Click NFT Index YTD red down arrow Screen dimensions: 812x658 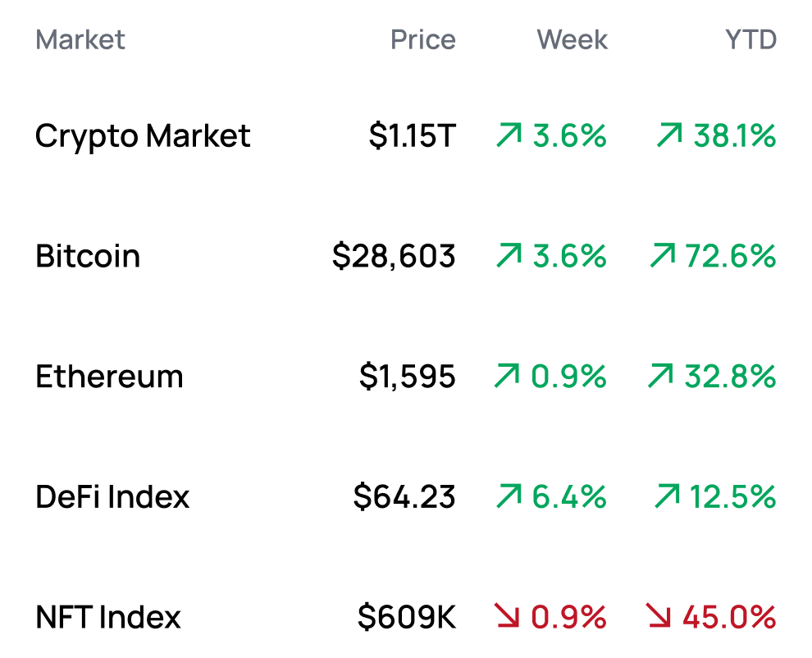(659, 616)
